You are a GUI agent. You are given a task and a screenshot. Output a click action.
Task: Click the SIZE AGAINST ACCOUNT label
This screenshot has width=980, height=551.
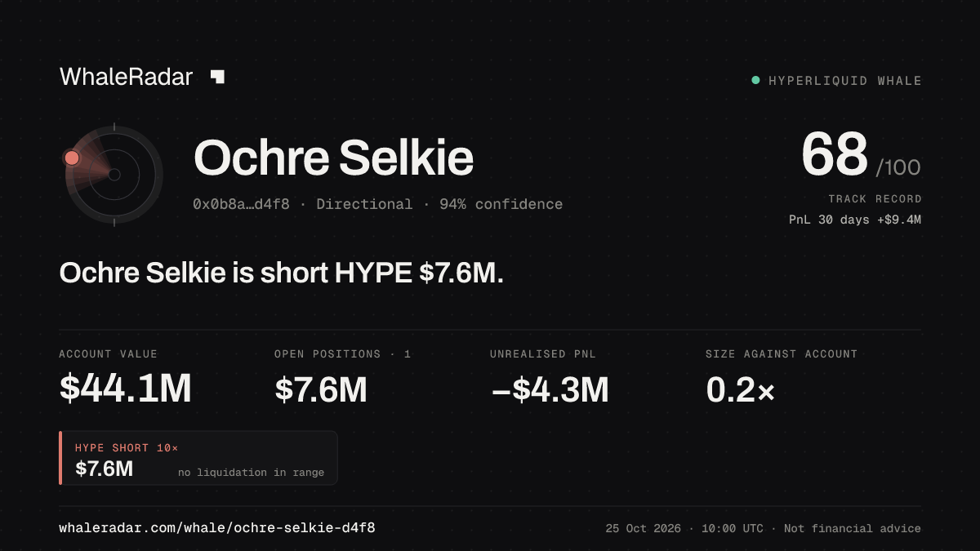(x=782, y=354)
